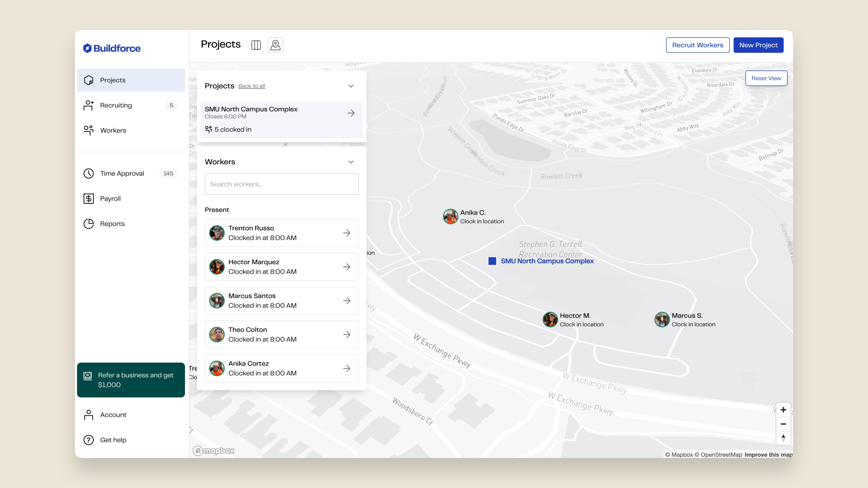
Task: Open Theo Colton details arrow
Action: click(346, 335)
